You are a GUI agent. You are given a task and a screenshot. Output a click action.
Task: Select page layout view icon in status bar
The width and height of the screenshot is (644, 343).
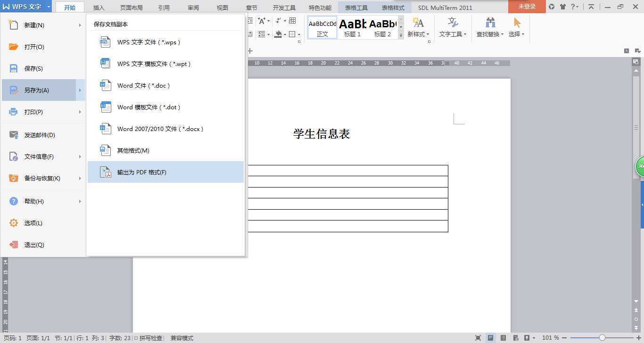pyautogui.click(x=491, y=338)
